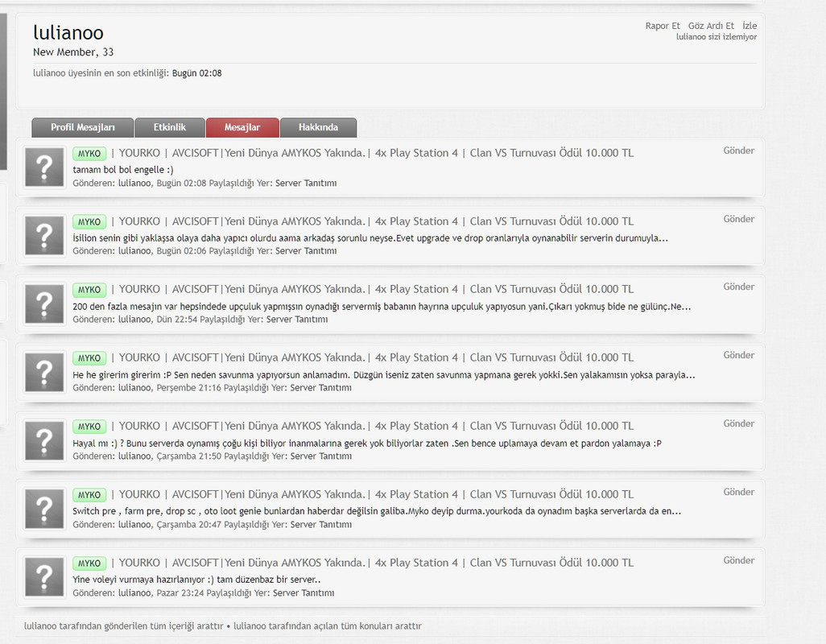This screenshot has height=644, width=826.
Task: Click Gönder on the Çarşamba 21:50 post
Action: coord(738,424)
